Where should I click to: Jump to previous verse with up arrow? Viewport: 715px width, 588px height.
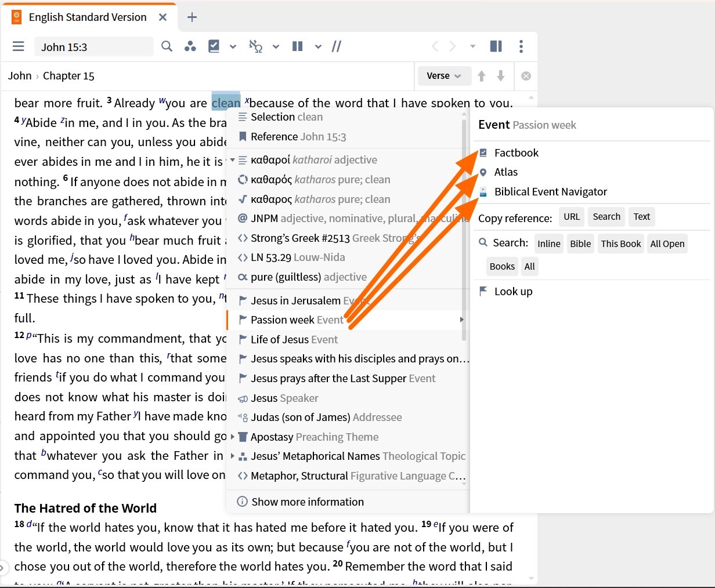pyautogui.click(x=482, y=76)
